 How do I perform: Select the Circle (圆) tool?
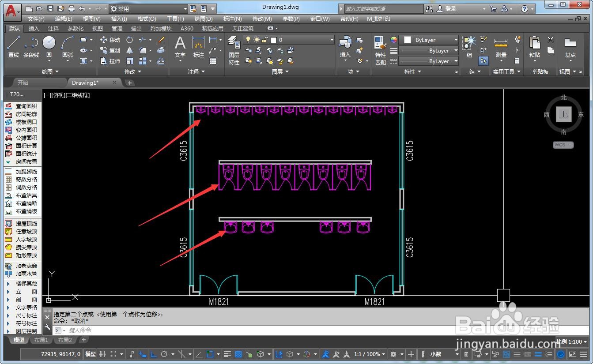(x=49, y=47)
